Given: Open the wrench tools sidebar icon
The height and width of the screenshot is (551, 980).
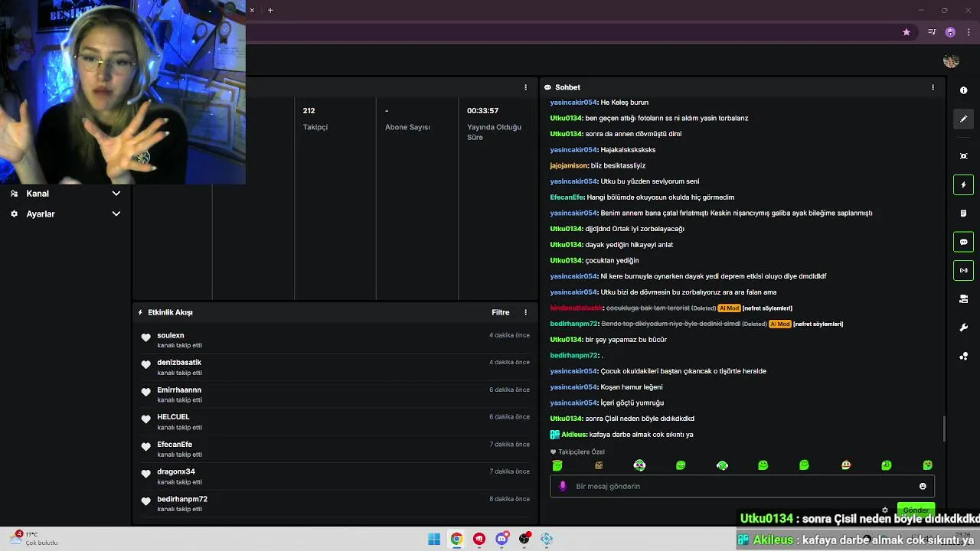Looking at the screenshot, I should click(x=963, y=328).
